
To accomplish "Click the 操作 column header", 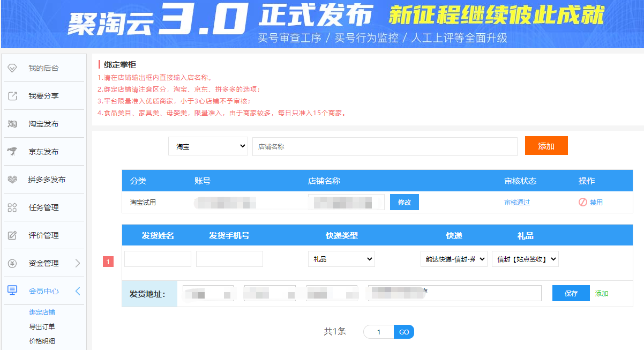I will click(587, 181).
